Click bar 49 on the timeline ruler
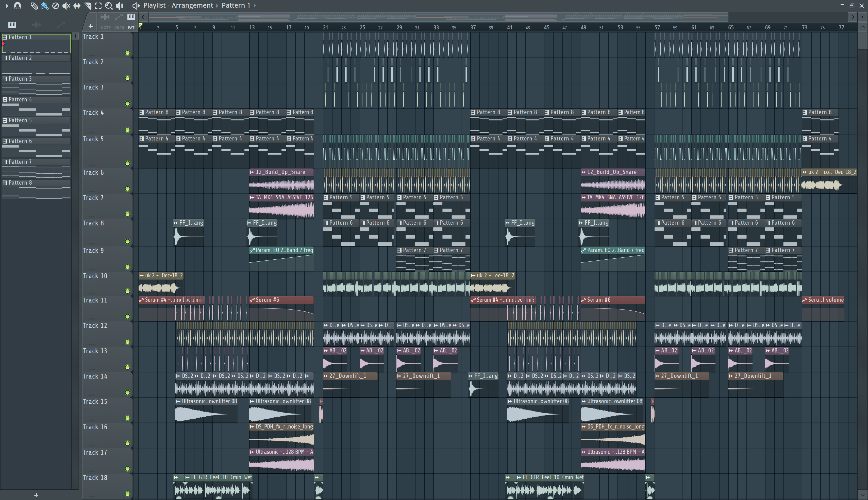The image size is (868, 500). click(x=583, y=27)
